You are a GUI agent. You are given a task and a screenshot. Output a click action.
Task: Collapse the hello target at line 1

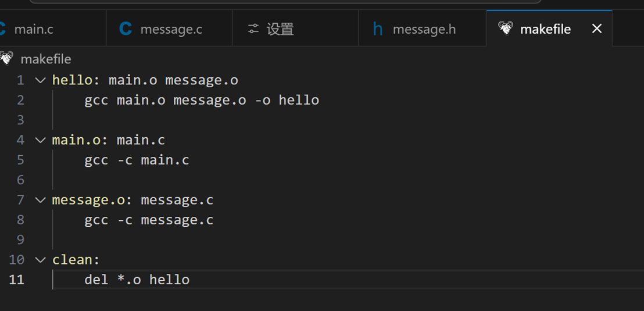[x=40, y=80]
